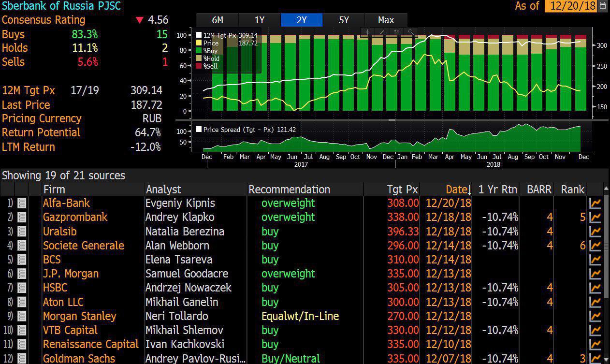Viewport: 610px width, 364px height.
Task: Select the Buys 83.3% value
Action: coord(85,34)
